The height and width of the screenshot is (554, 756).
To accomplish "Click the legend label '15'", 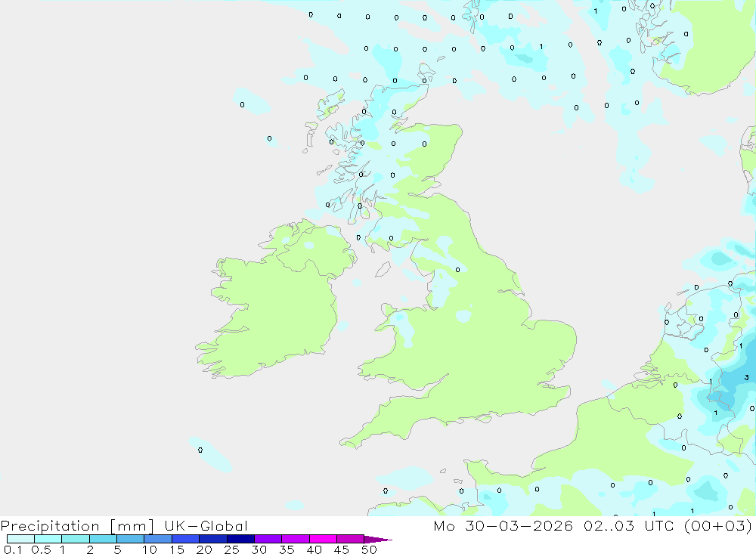I will click(x=177, y=549).
